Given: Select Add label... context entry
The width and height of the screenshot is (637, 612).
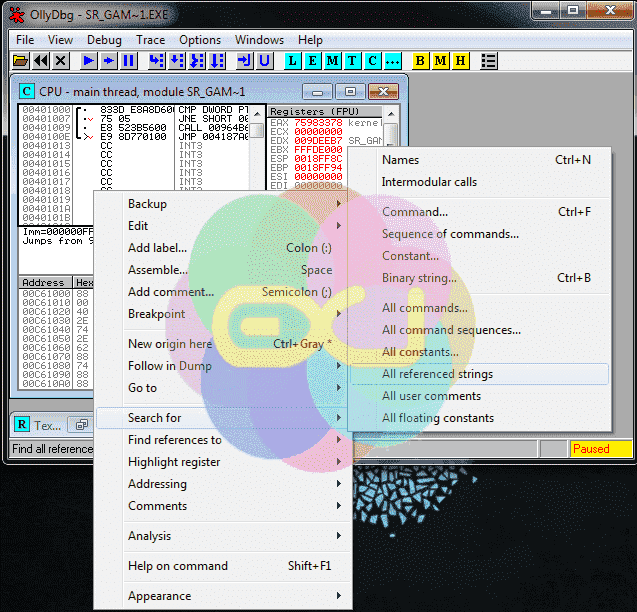Looking at the screenshot, I should [223, 247].
